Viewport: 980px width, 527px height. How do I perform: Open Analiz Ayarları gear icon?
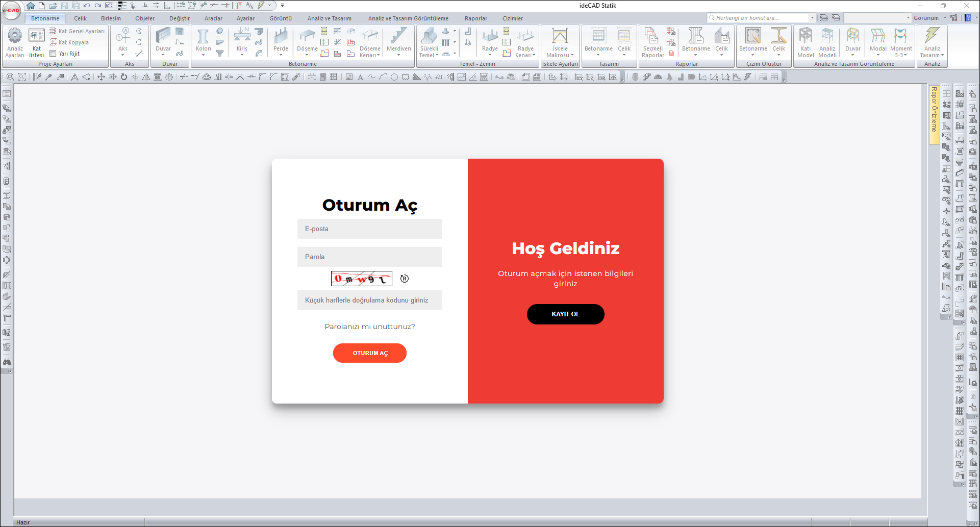(x=15, y=36)
